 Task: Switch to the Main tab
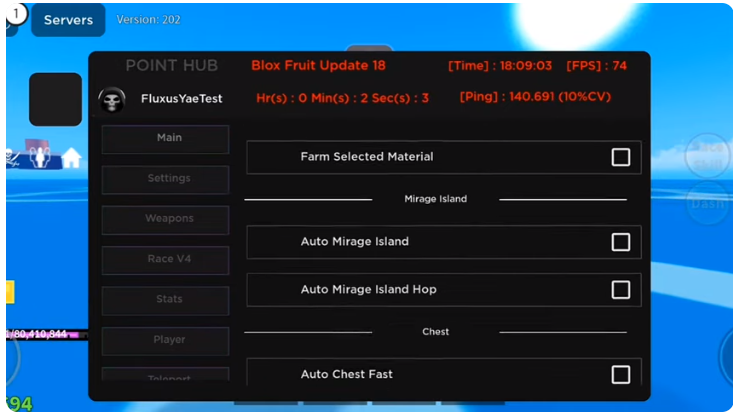tap(165, 139)
